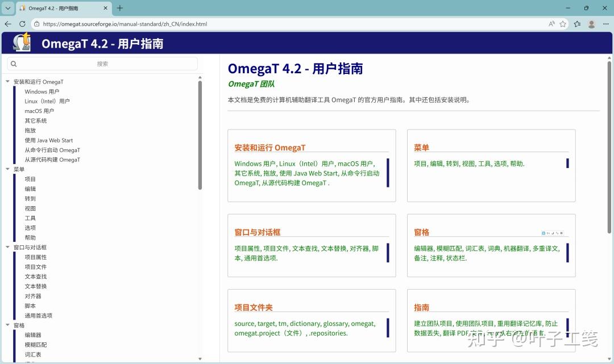Open macOS 用户 in sidebar
The width and height of the screenshot is (614, 364).
39,111
